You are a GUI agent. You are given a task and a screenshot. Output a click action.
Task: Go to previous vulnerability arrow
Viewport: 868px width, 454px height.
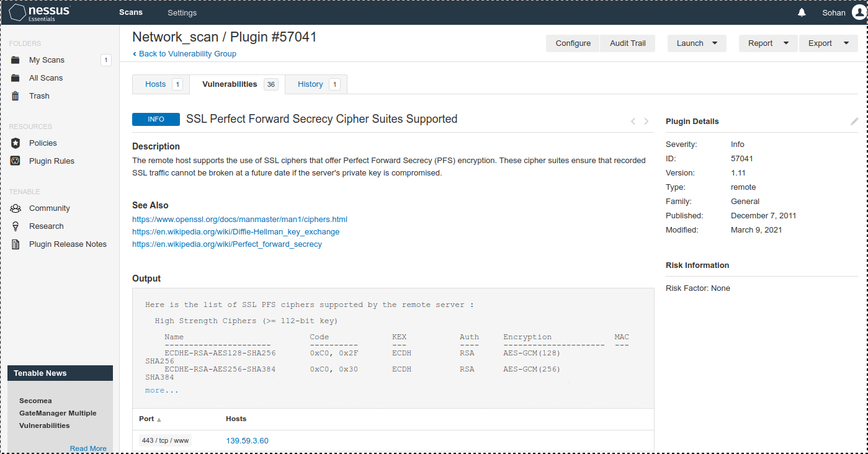point(633,122)
